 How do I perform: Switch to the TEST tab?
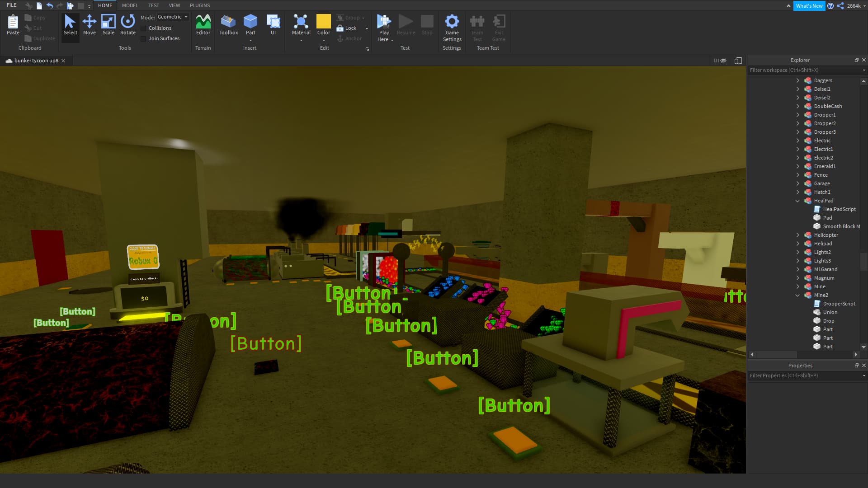[154, 5]
